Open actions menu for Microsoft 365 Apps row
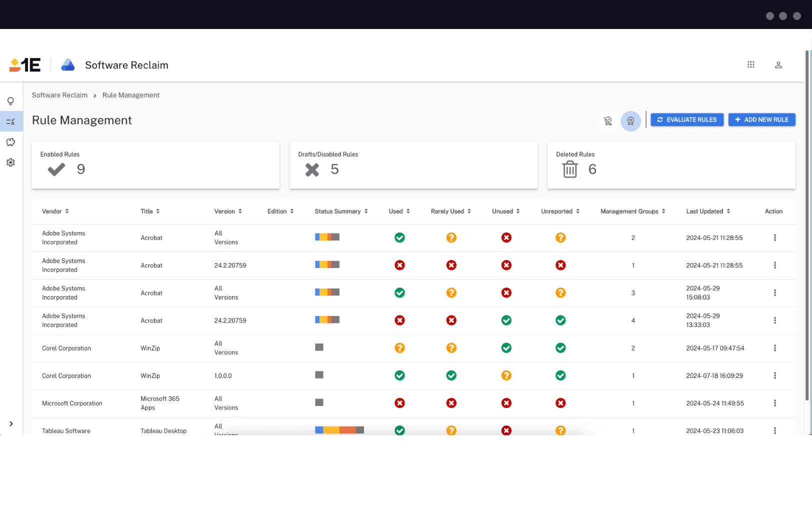The height and width of the screenshot is (516, 812). [774, 403]
